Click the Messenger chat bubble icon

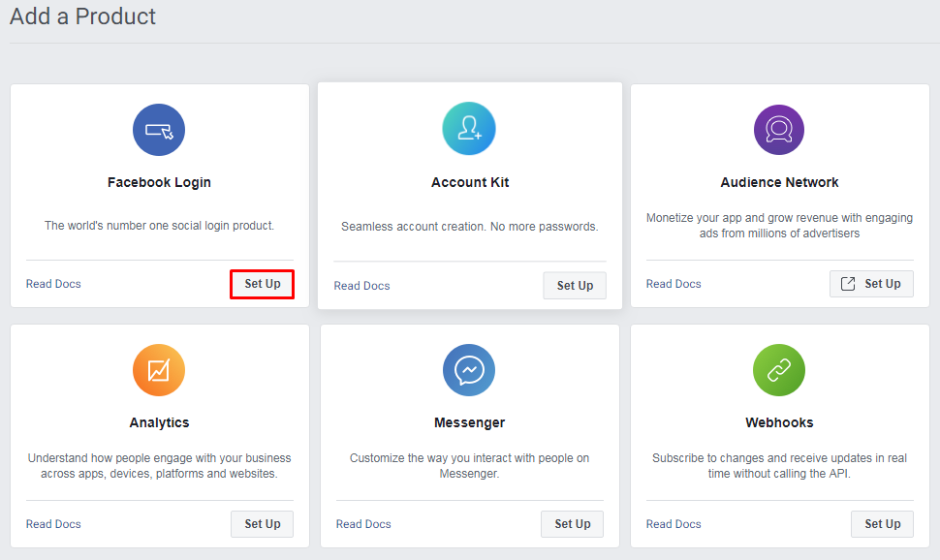point(469,370)
